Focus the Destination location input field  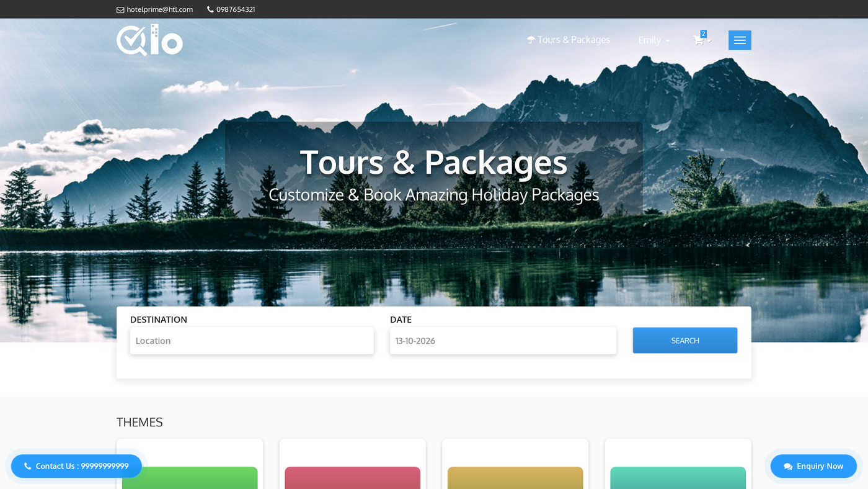(x=252, y=341)
